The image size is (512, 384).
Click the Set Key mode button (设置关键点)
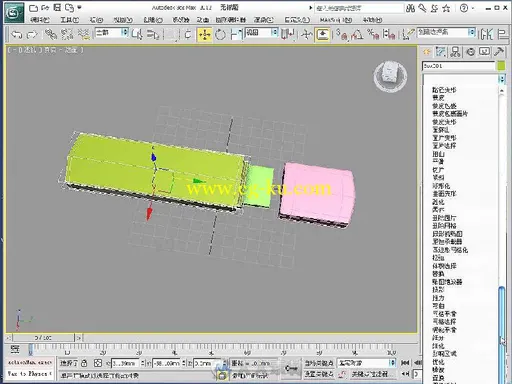(319, 374)
